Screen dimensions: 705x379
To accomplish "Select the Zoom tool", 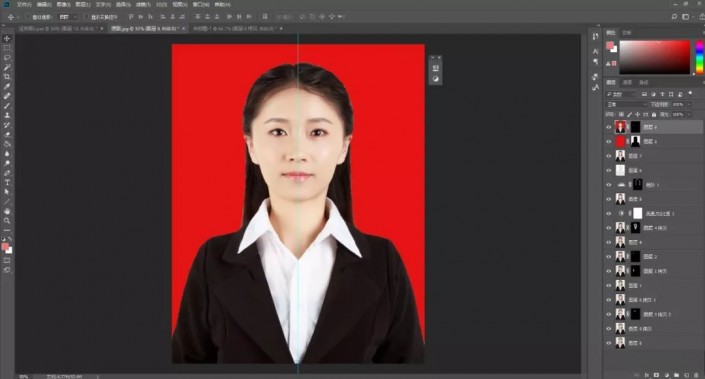I will tap(7, 221).
